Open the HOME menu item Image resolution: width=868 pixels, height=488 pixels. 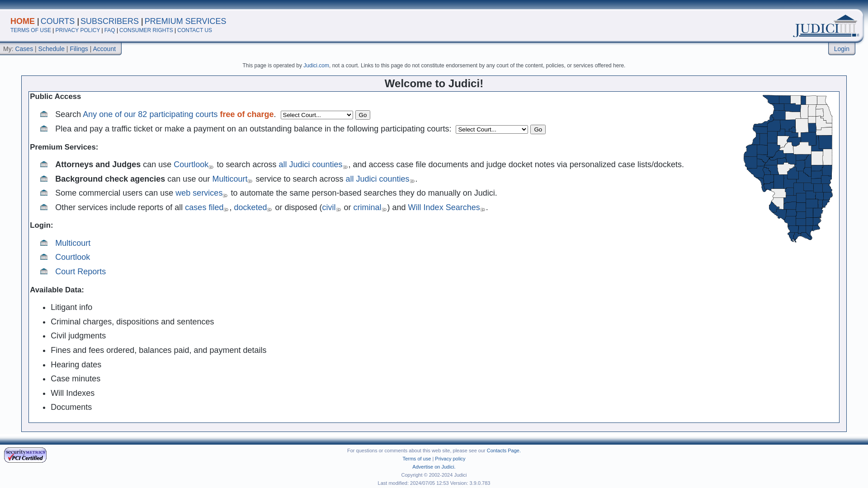(x=23, y=21)
